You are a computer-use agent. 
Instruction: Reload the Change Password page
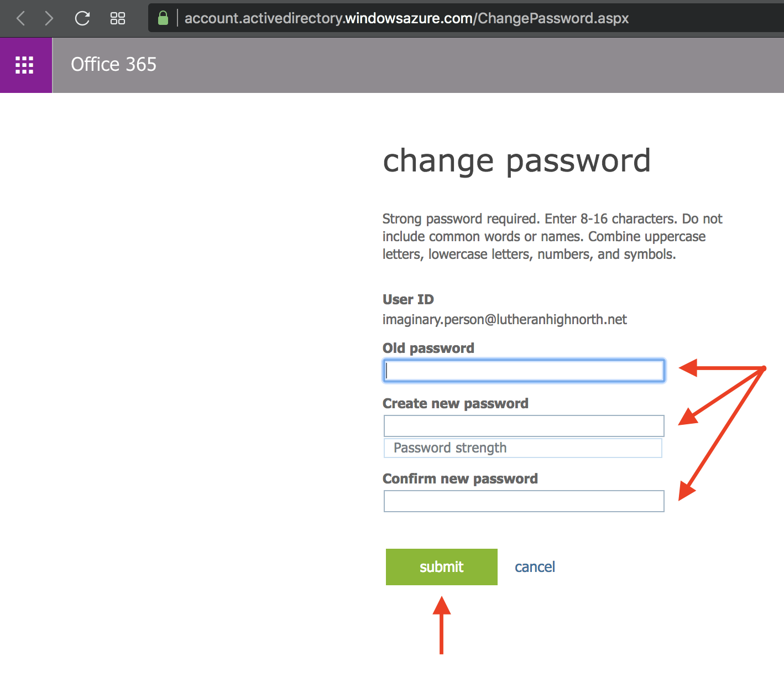point(82,18)
